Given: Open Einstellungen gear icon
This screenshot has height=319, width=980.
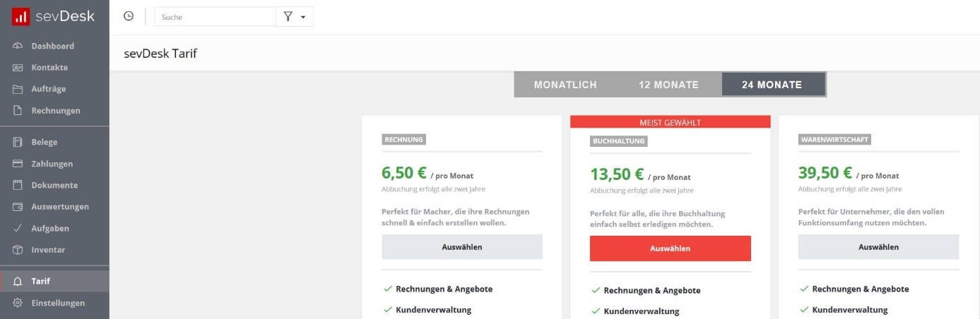Looking at the screenshot, I should click(18, 303).
